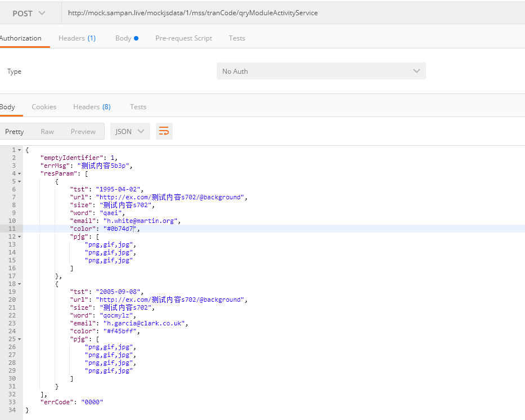The image size is (525, 420).
Task: Expand the No Auth type dropdown
Action: [x=321, y=71]
